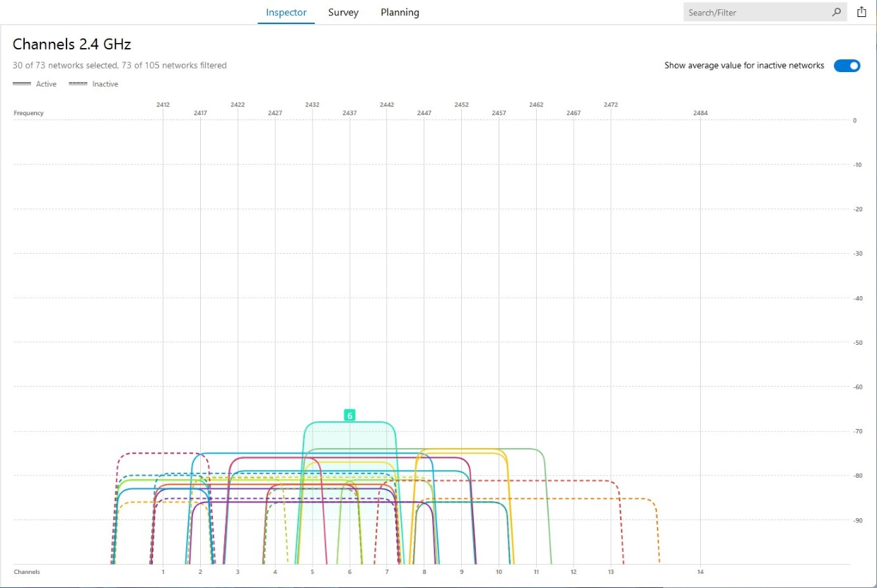Toggle off average value for inactive networks

[847, 66]
